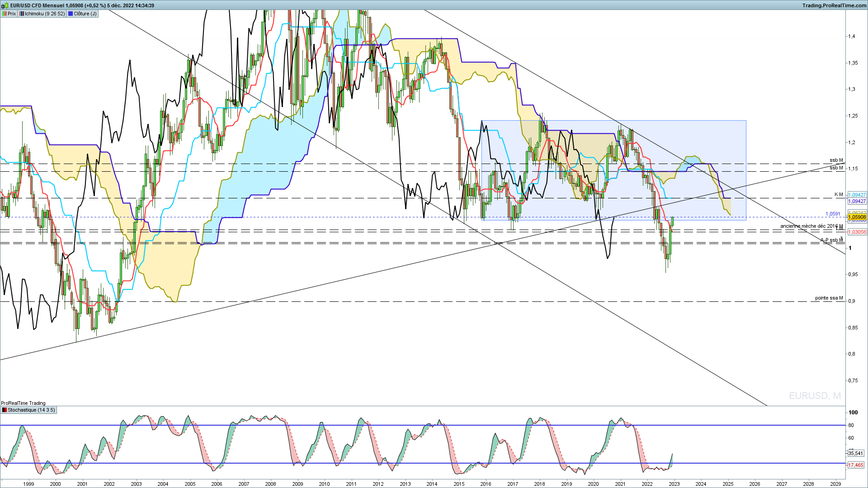
Task: Click the stochastic value tag 35,541
Action: click(x=855, y=453)
